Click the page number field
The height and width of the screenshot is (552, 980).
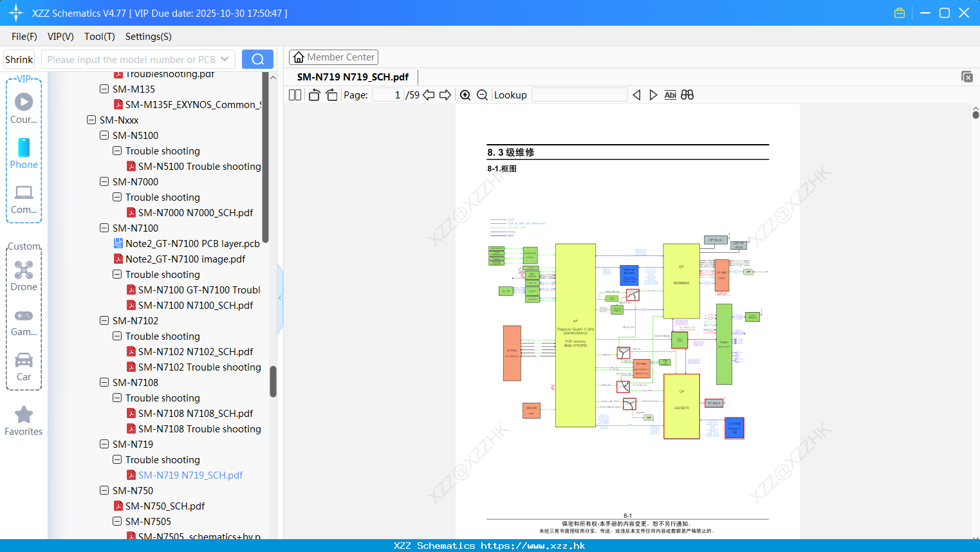pos(387,95)
